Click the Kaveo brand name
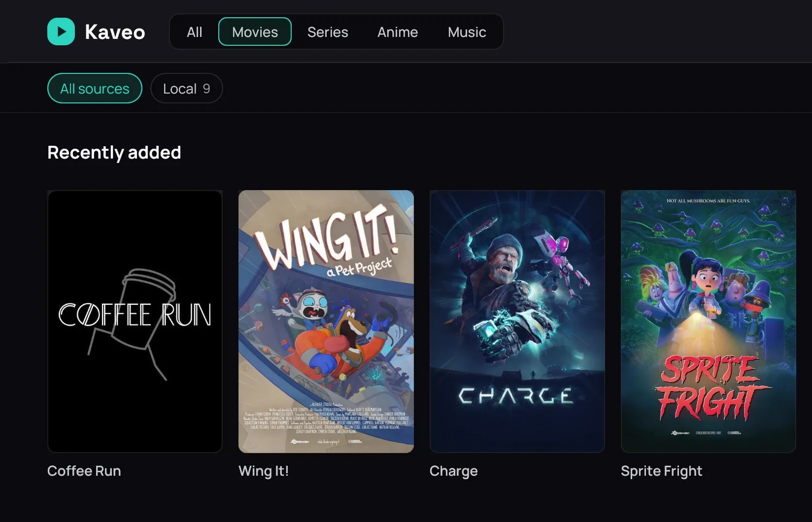812x522 pixels. coord(115,32)
